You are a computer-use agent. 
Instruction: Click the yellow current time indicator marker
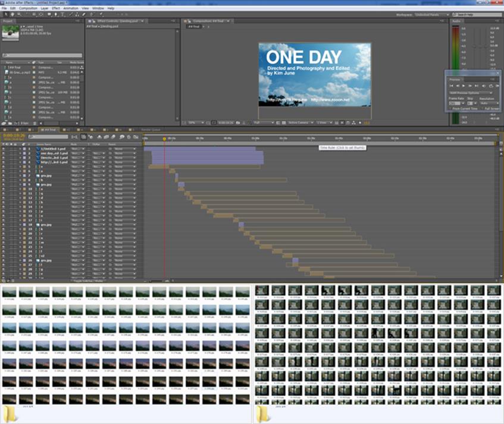click(x=164, y=139)
